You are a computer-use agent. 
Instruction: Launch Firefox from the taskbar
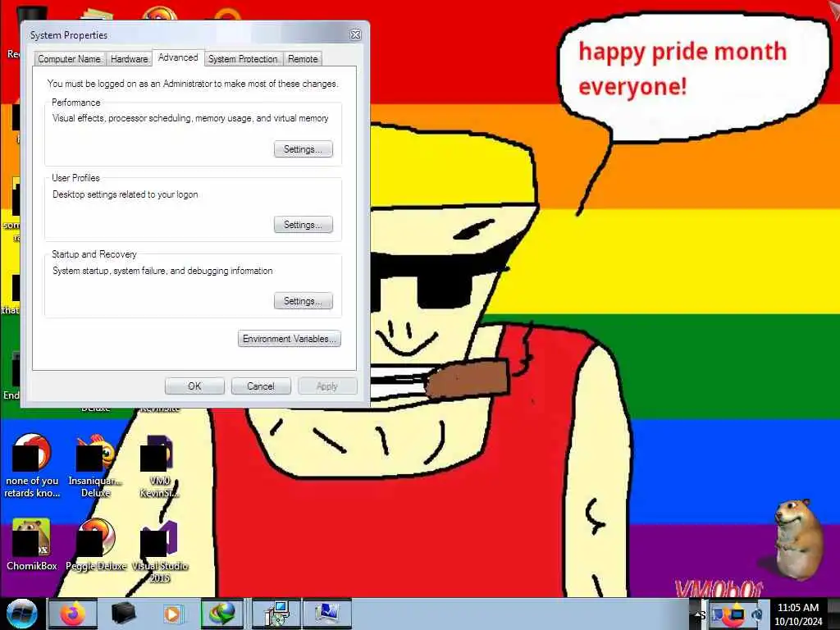click(x=73, y=614)
